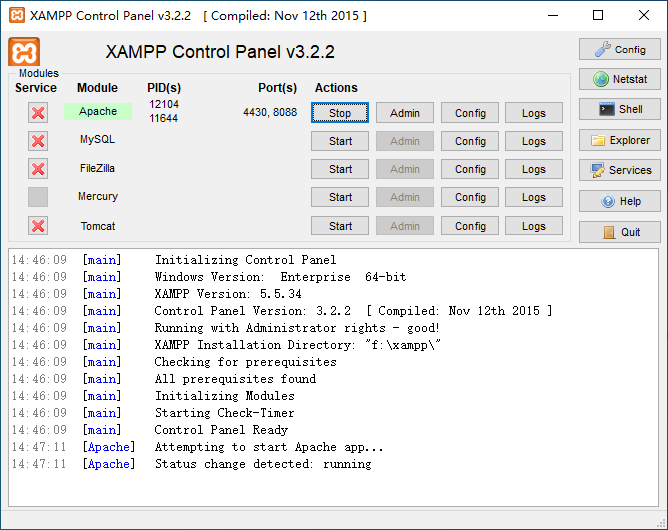Toggle the MySQL service install checkbox

click(38, 141)
